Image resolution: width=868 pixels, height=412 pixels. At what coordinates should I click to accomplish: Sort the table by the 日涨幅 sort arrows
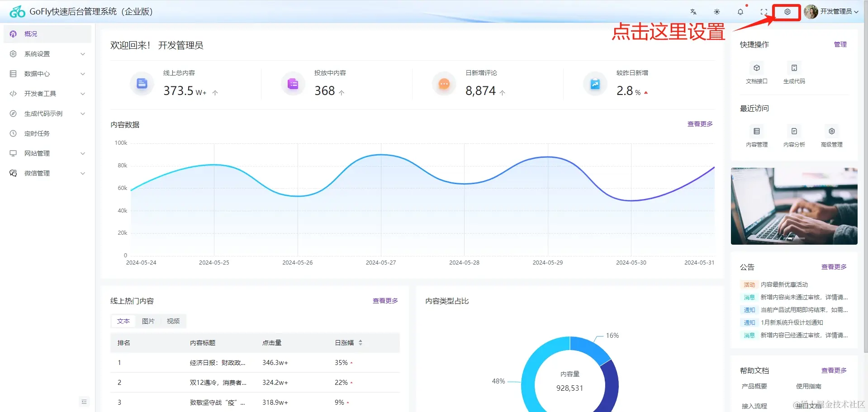[360, 343]
